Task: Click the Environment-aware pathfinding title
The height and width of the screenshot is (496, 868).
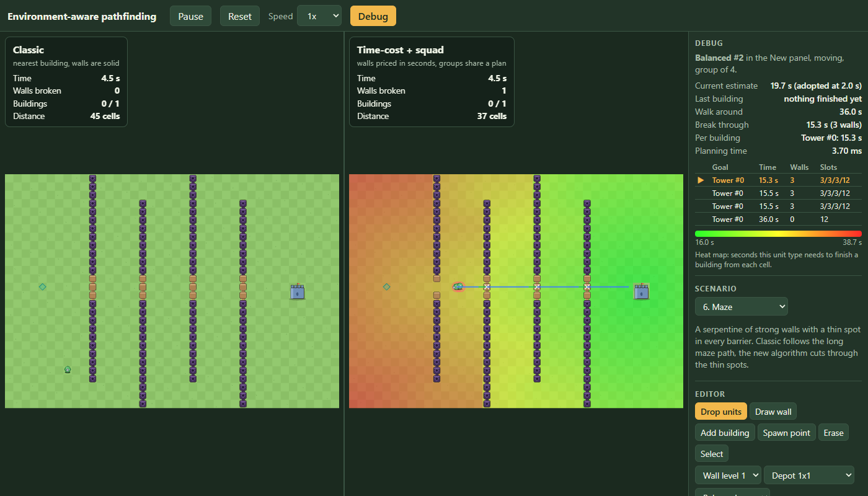Action: click(x=82, y=16)
